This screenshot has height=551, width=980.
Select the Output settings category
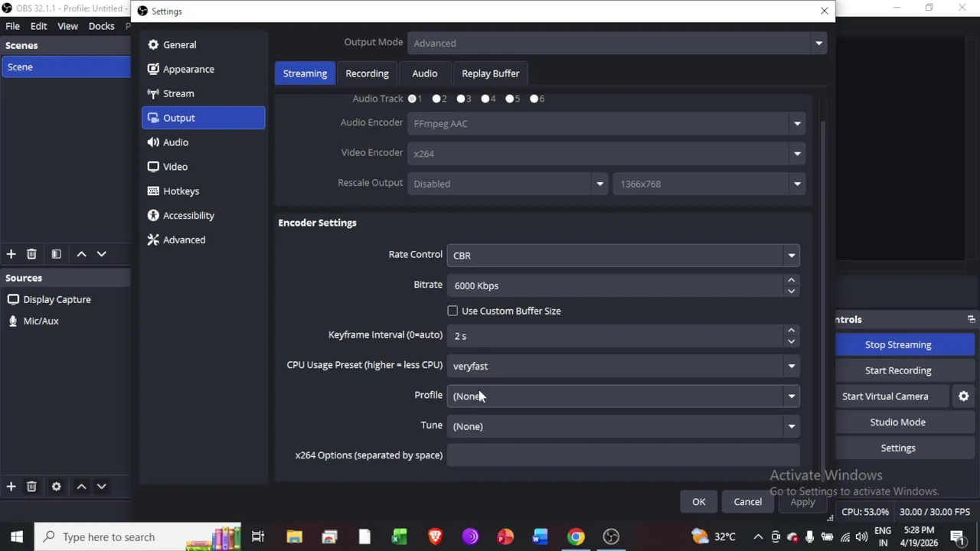(203, 118)
